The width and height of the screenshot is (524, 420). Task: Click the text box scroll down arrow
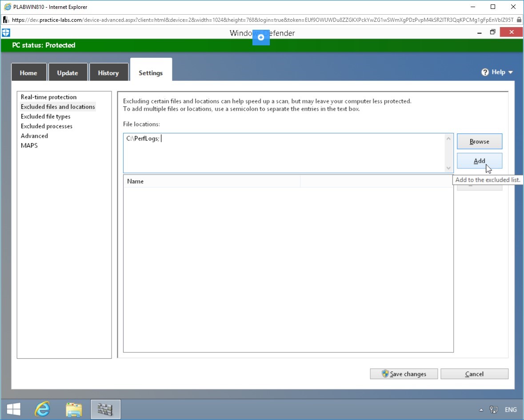(448, 168)
